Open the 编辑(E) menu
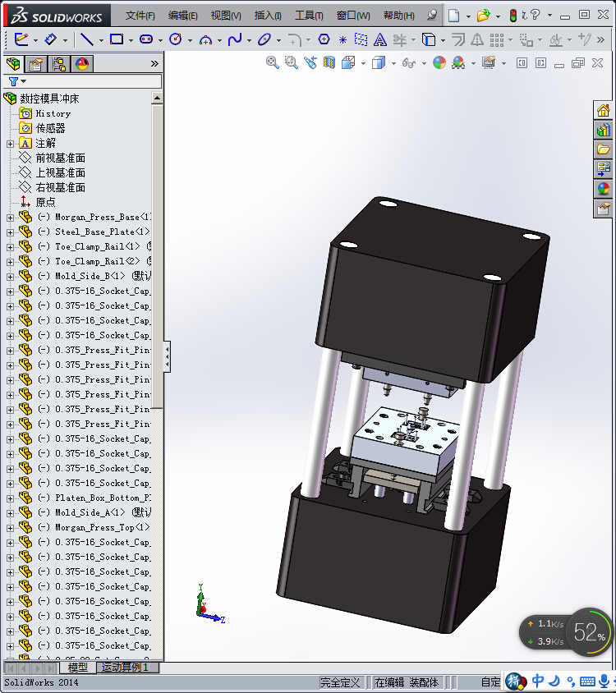This screenshot has width=616, height=693. click(182, 16)
